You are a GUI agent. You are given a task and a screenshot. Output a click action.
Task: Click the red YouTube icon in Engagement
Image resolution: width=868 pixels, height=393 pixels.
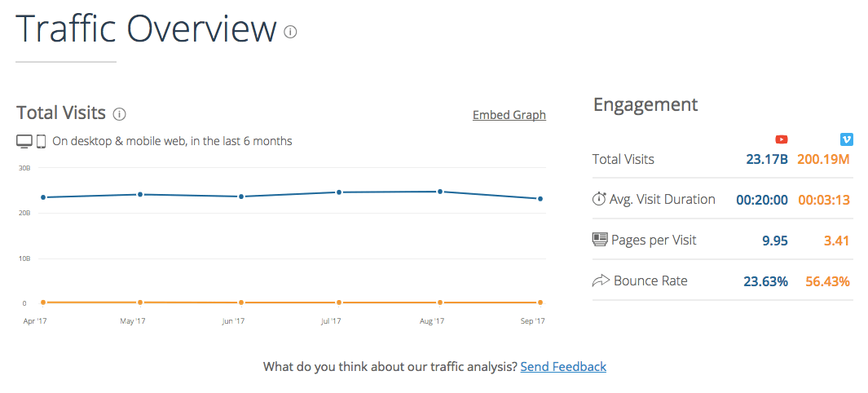click(781, 139)
